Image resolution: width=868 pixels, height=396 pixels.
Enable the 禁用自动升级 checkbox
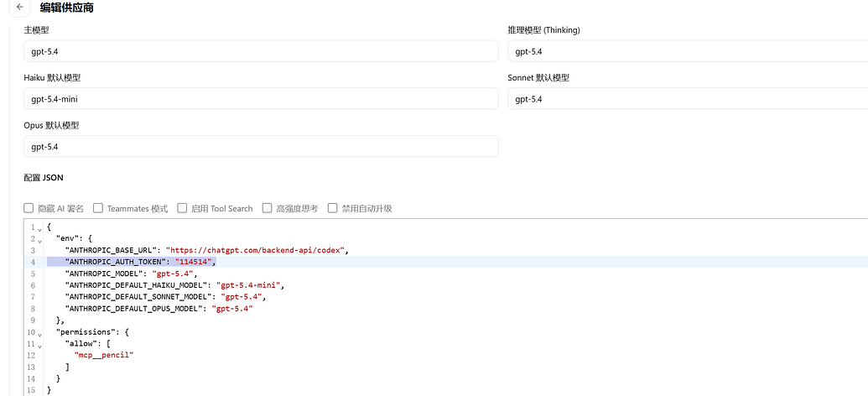(x=333, y=208)
